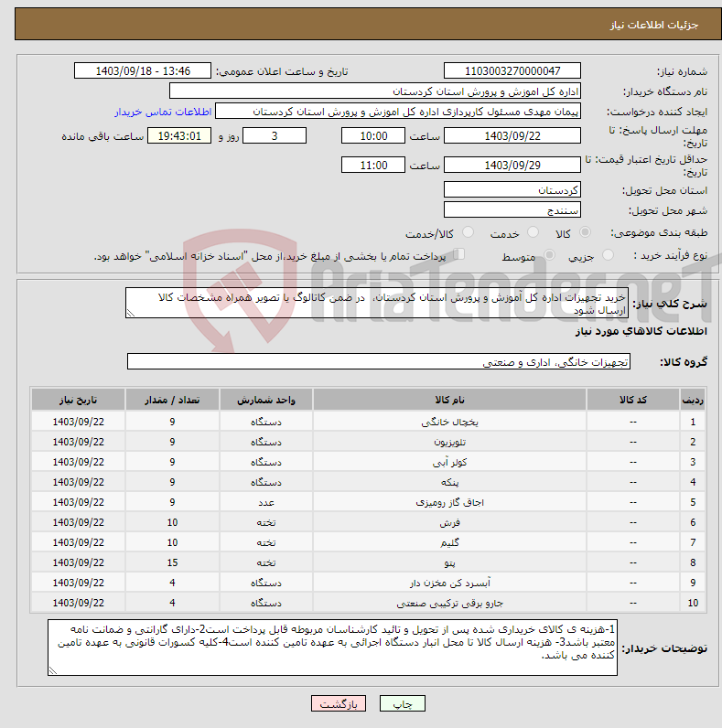Click the need number field 1103003270000047
Screen dimensions: 722x728
(x=512, y=71)
